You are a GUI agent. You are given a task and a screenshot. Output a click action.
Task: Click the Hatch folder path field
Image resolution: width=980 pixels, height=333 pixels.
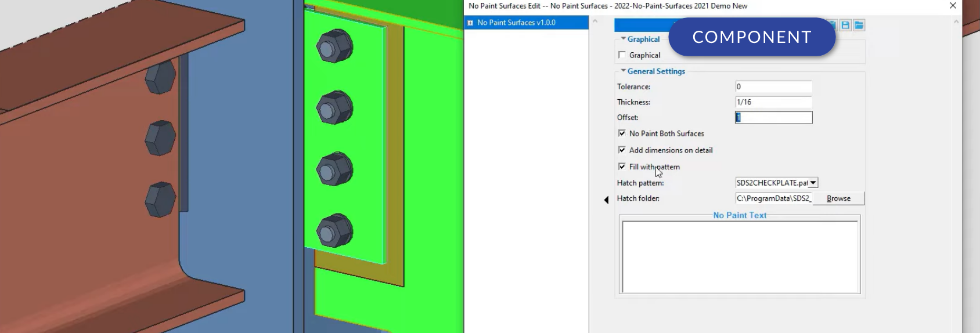(773, 198)
